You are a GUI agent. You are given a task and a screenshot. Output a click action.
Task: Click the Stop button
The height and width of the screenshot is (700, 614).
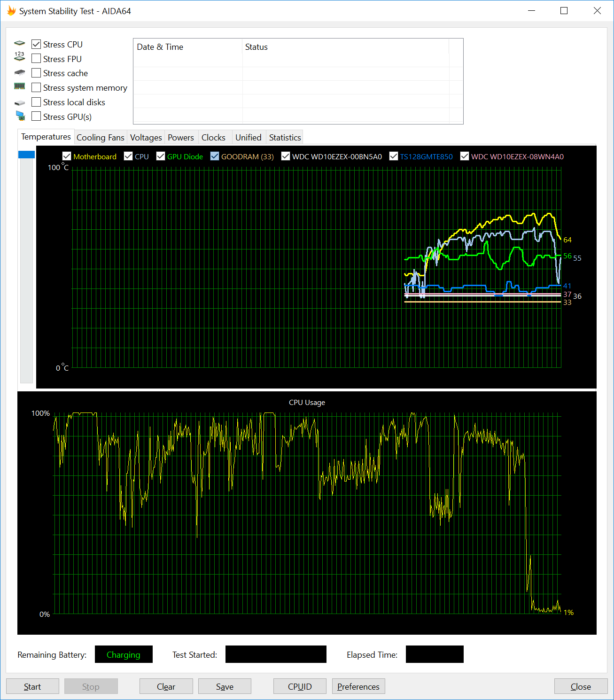pos(91,686)
